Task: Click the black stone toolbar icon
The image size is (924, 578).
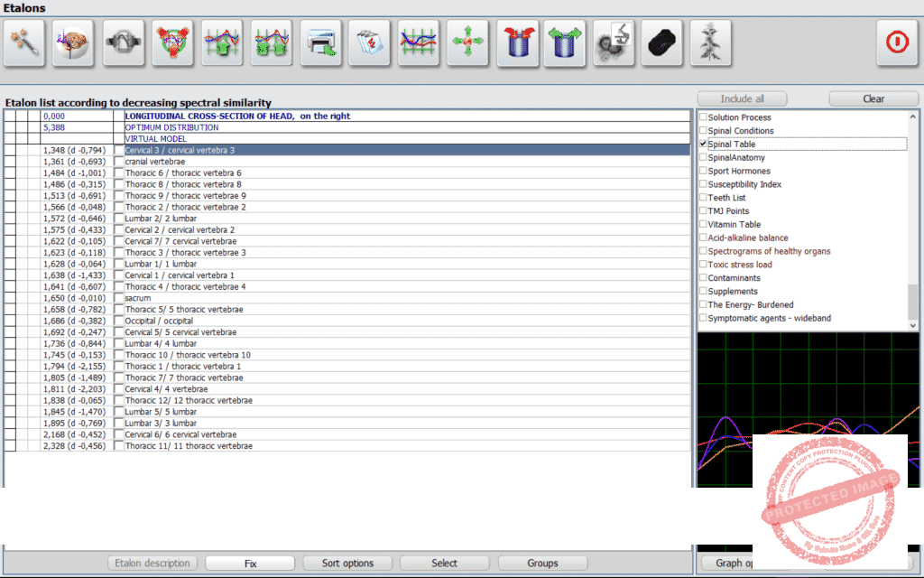Action: [x=662, y=42]
